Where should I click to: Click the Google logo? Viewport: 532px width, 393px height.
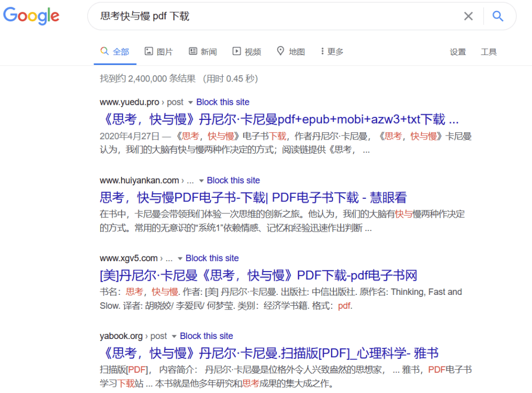click(x=31, y=16)
